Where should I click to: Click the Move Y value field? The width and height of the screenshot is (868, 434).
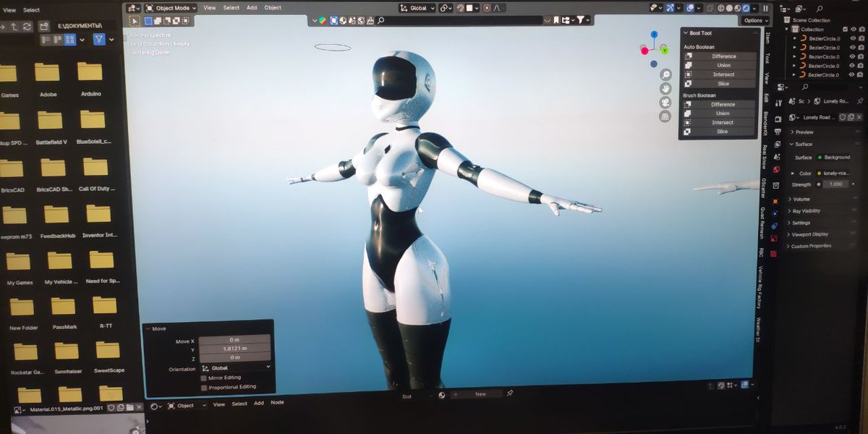click(235, 349)
